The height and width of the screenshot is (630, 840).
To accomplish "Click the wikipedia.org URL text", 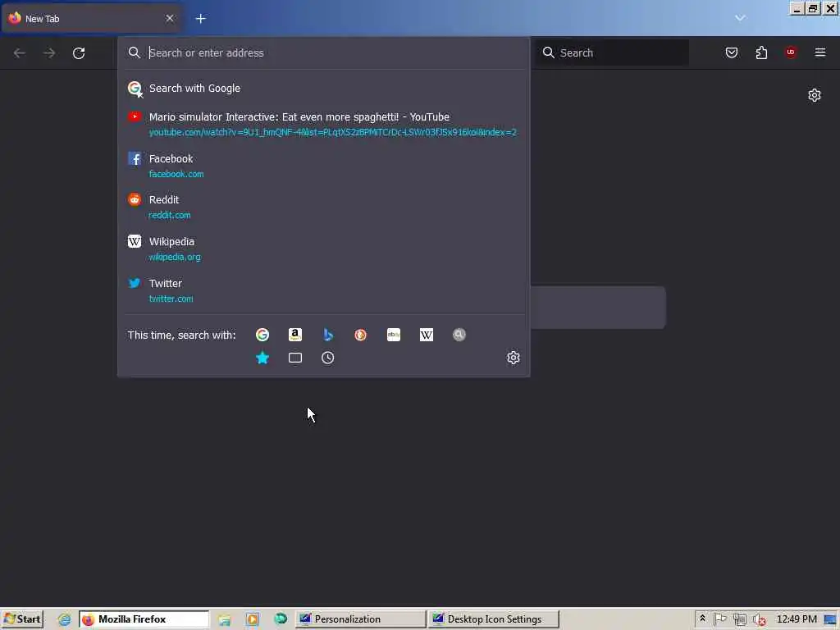I will coord(175,257).
